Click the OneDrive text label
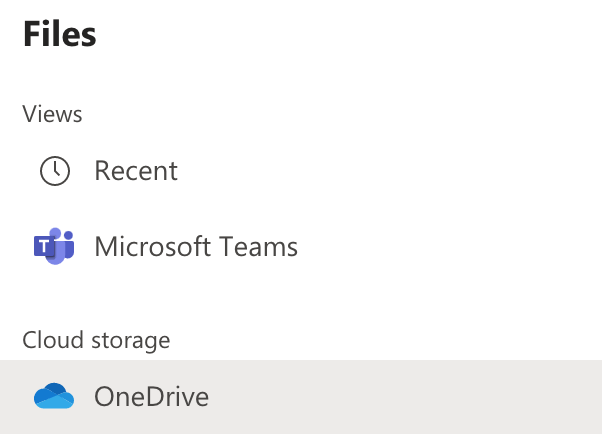This screenshot has width=602, height=434. pos(152,396)
